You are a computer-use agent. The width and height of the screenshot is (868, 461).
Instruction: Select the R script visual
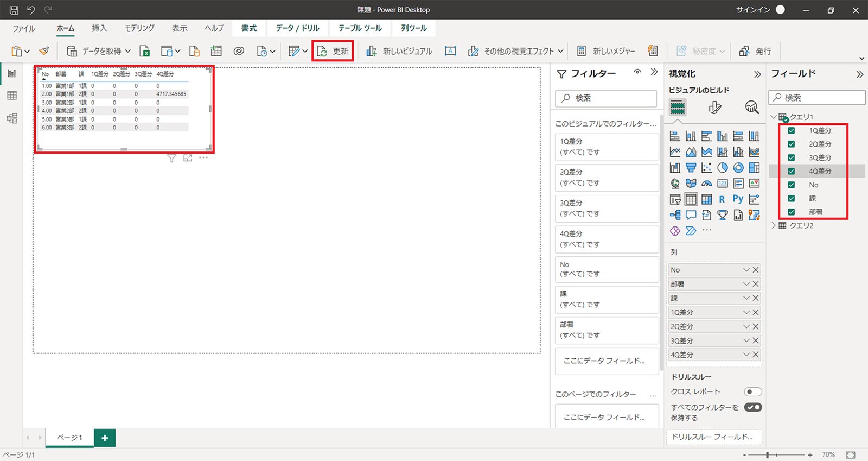click(x=722, y=199)
